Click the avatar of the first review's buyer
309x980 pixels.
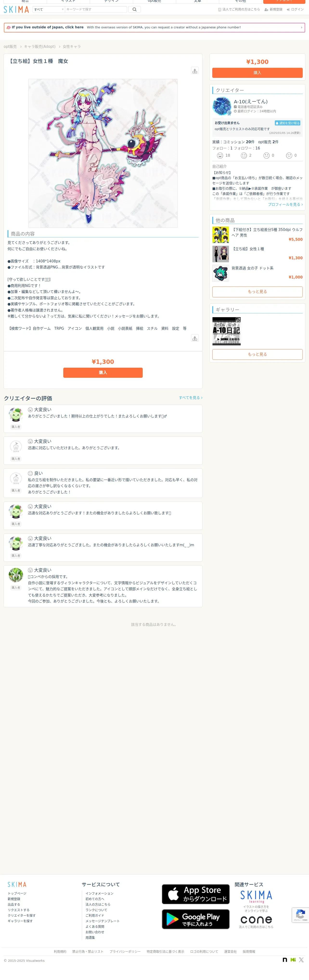(x=16, y=415)
